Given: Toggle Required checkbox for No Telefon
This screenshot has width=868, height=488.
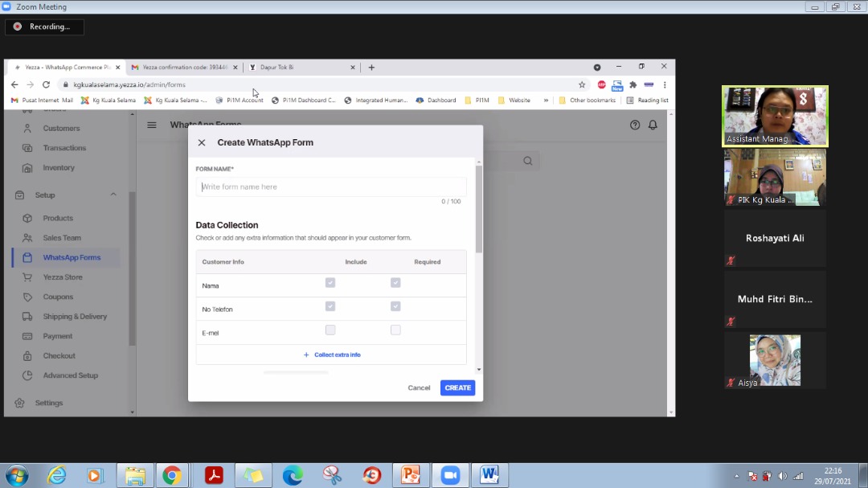Looking at the screenshot, I should click(x=395, y=306).
